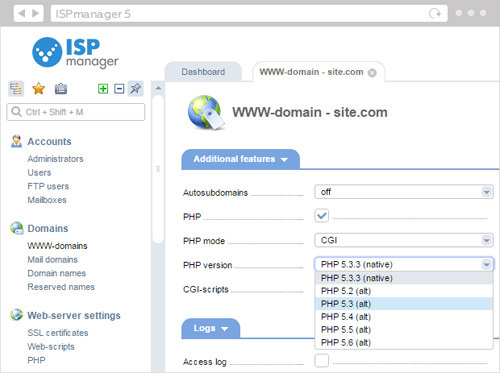Open SSL certificates in sidebar

coord(58,333)
